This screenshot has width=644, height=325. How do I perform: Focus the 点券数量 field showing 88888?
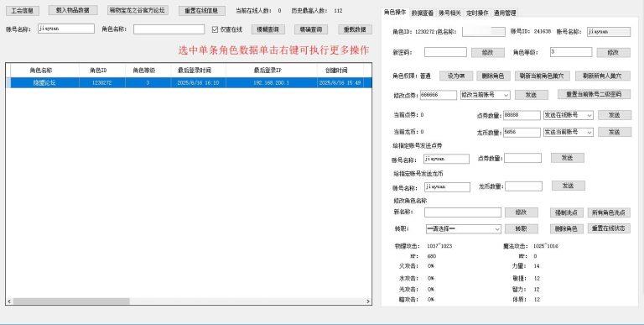(522, 116)
